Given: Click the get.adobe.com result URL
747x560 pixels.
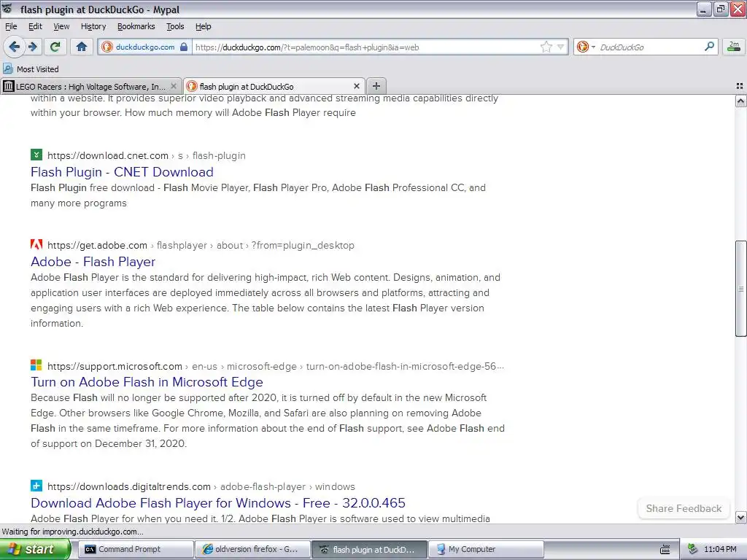Looking at the screenshot, I should (x=201, y=245).
